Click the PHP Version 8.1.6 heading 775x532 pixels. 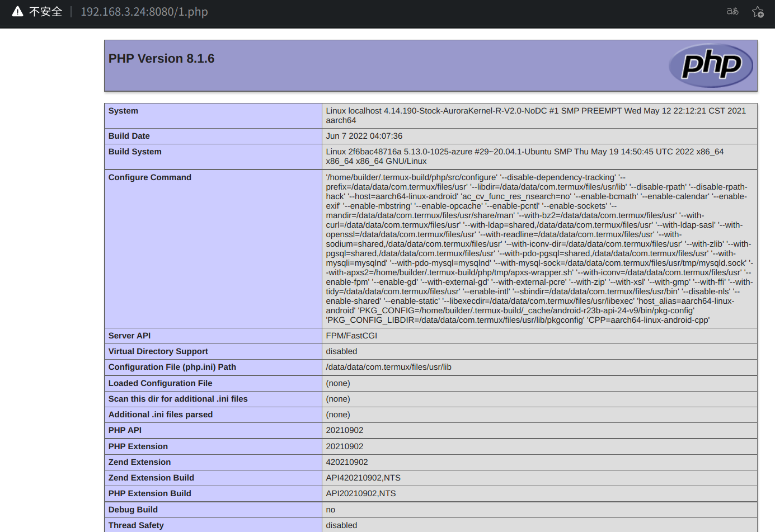click(x=161, y=59)
